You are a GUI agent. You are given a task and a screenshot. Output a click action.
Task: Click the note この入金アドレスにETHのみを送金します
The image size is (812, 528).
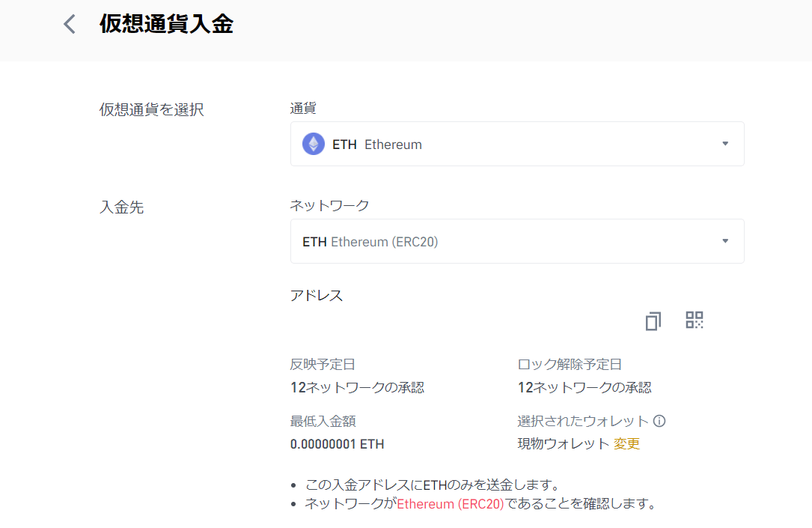(433, 485)
